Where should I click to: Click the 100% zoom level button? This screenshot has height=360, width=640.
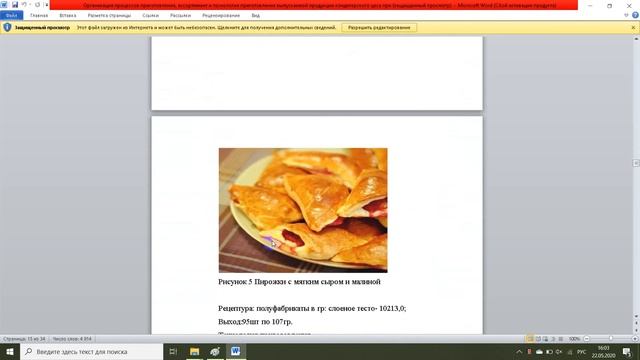coord(574,339)
